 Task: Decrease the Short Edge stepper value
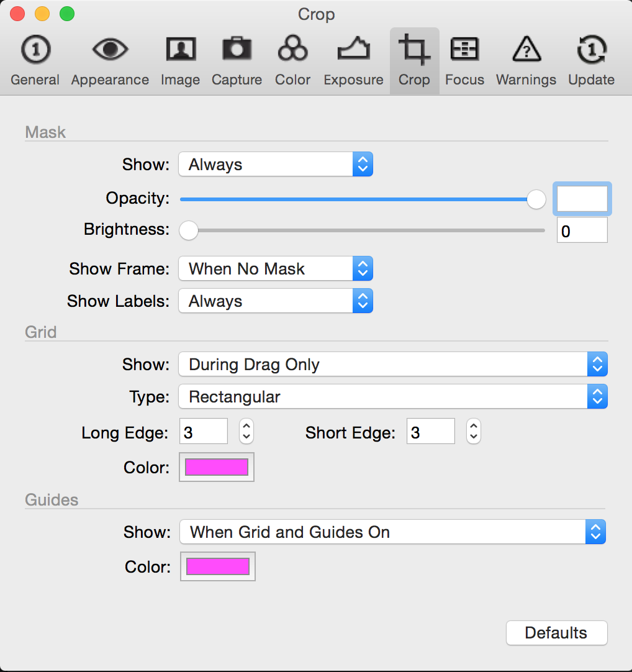click(x=474, y=437)
